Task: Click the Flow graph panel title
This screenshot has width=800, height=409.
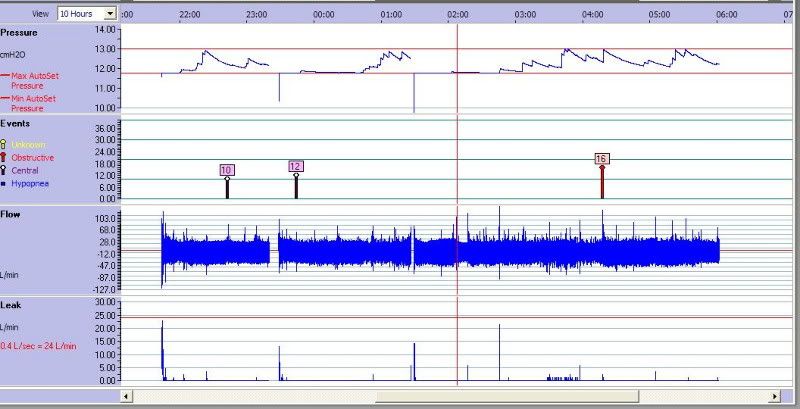Action: (x=11, y=214)
